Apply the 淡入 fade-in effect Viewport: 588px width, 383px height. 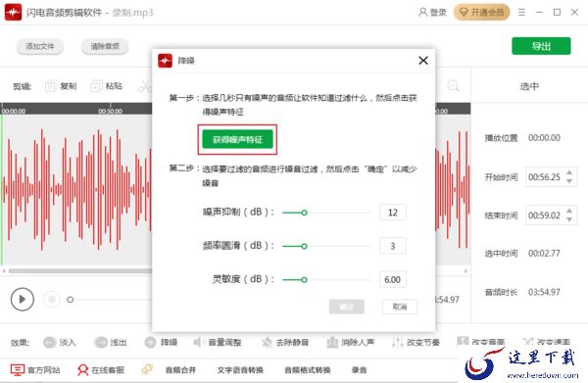(x=60, y=342)
